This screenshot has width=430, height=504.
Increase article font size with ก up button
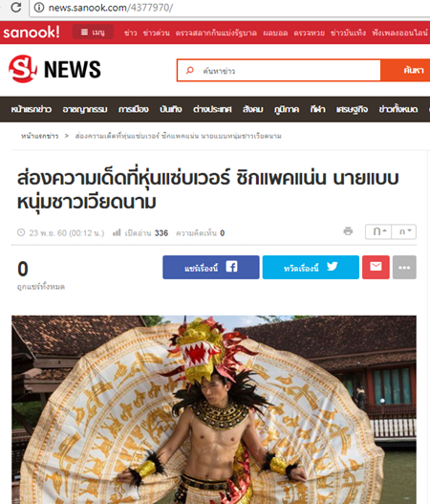tap(378, 231)
